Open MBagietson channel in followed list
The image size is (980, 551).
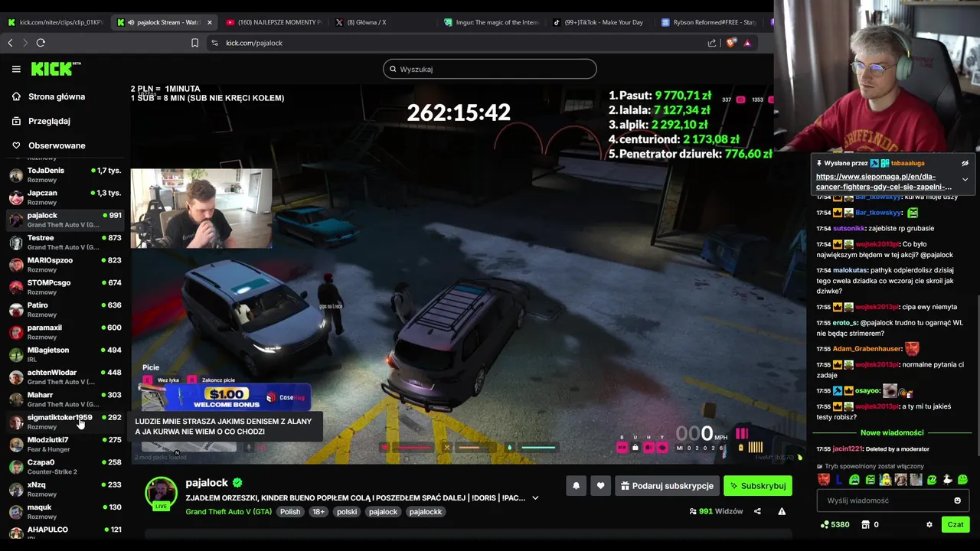click(x=65, y=354)
